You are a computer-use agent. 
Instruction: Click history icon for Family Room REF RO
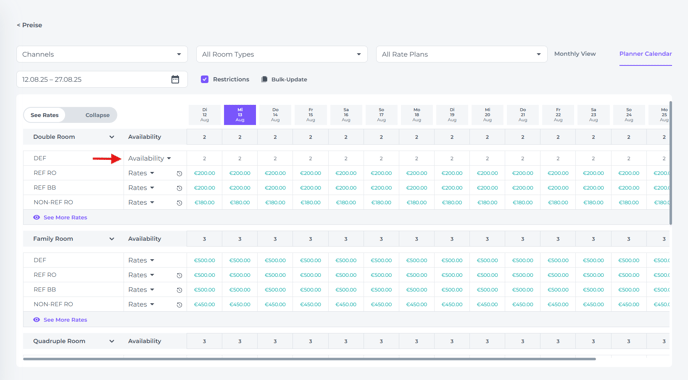point(179,276)
